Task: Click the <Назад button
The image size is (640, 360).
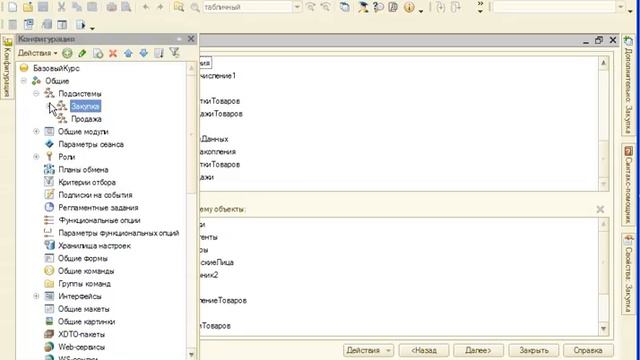Action: pyautogui.click(x=424, y=350)
